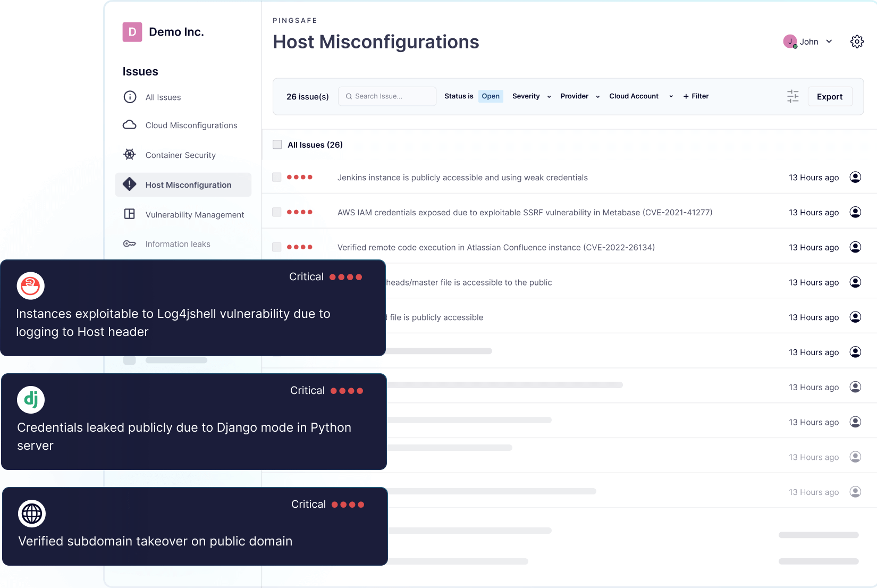Go to All Issues in sidebar
The image size is (877, 588).
point(163,97)
